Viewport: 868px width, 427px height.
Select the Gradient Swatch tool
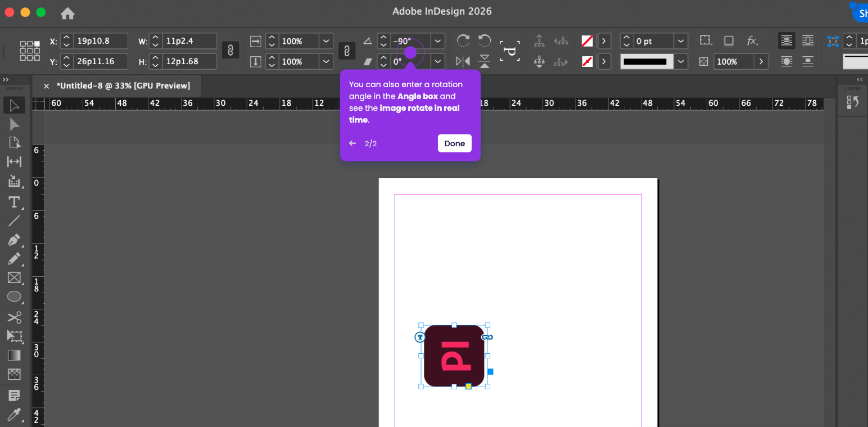[x=15, y=356]
